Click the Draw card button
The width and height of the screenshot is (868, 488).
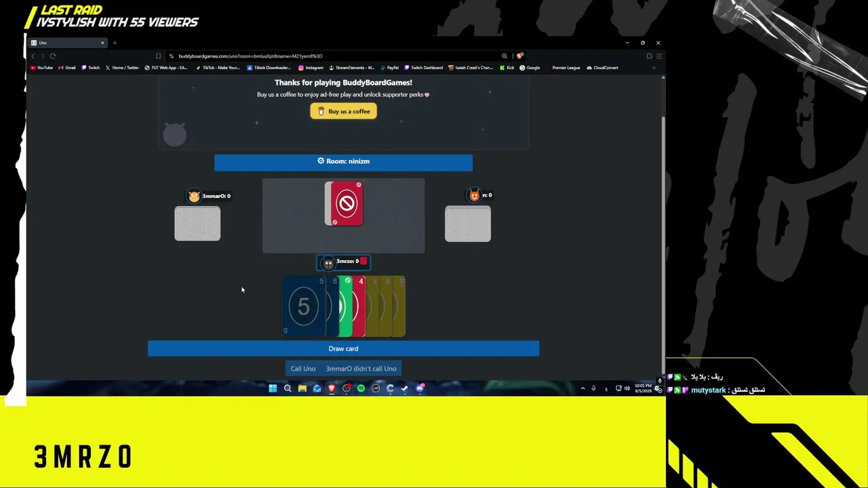click(343, 348)
